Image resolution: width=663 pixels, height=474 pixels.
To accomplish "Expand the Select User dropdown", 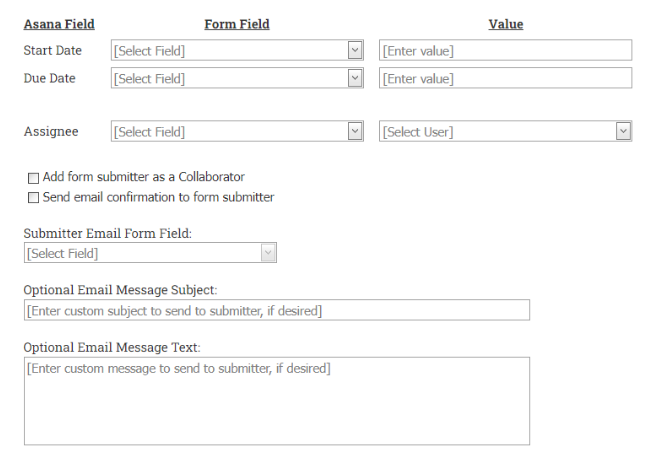I will pyautogui.click(x=505, y=131).
